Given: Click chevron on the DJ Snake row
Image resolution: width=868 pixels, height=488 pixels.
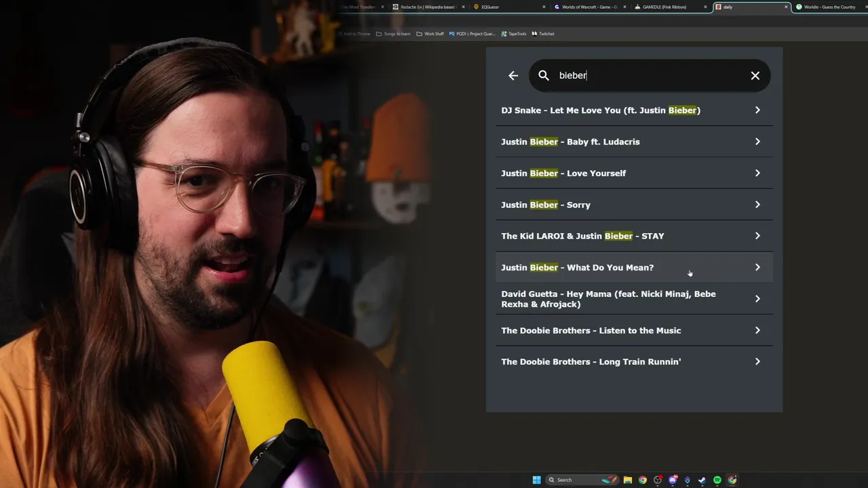Looking at the screenshot, I should click(757, 110).
